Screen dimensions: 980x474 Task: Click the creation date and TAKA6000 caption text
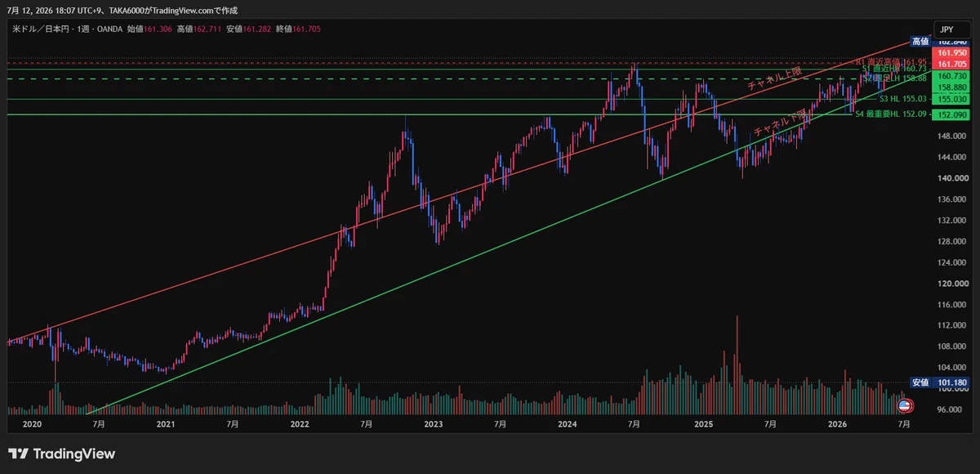point(121,11)
